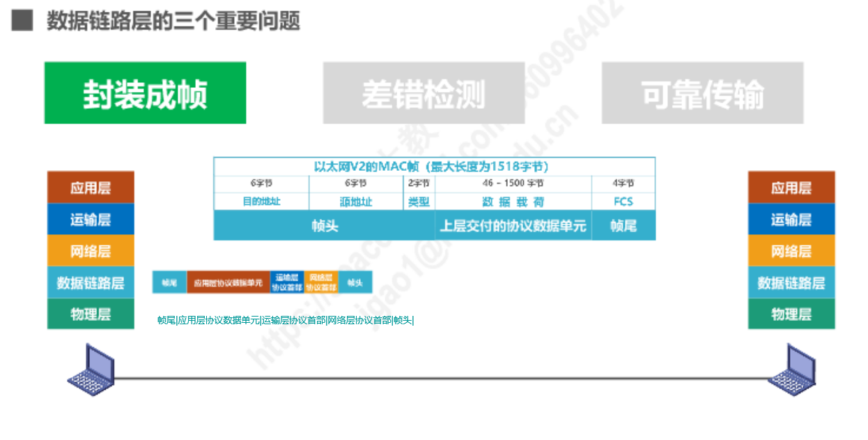This screenshot has height=440, width=868.
Task: Click the 类型 cell in the MAC frame table
Action: [x=419, y=202]
